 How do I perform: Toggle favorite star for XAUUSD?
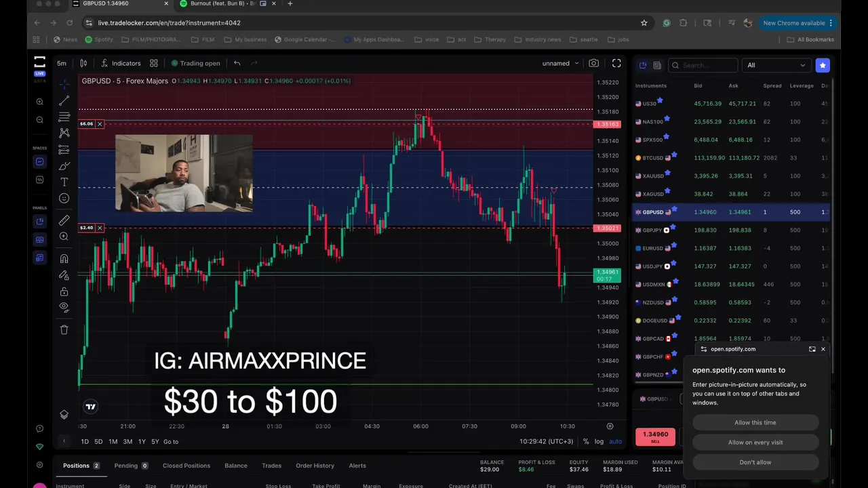coord(667,174)
